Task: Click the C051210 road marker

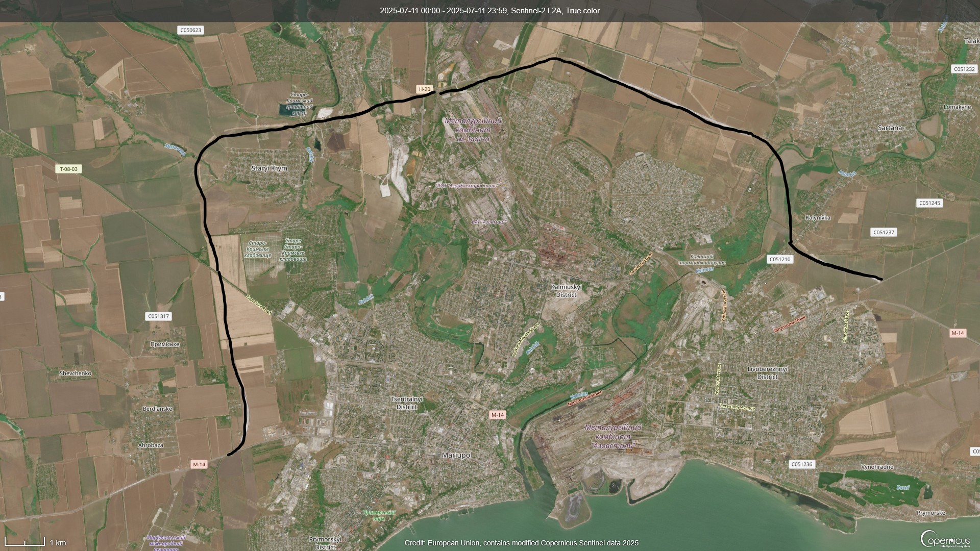Action: click(x=780, y=259)
